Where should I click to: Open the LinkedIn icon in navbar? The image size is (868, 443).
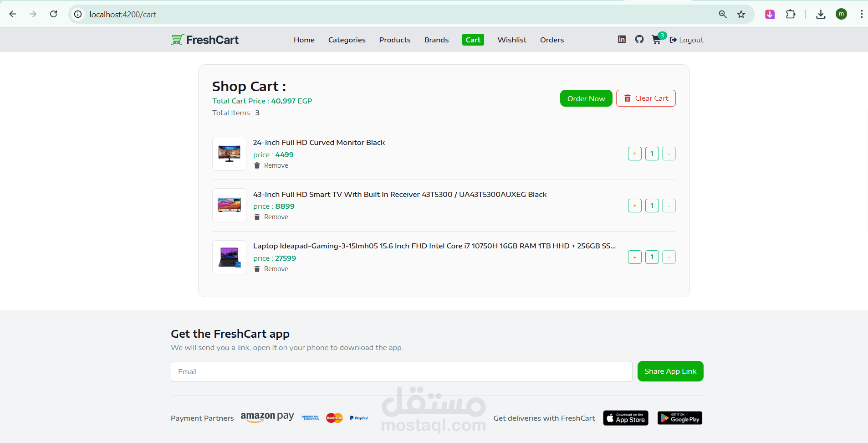pyautogui.click(x=622, y=40)
